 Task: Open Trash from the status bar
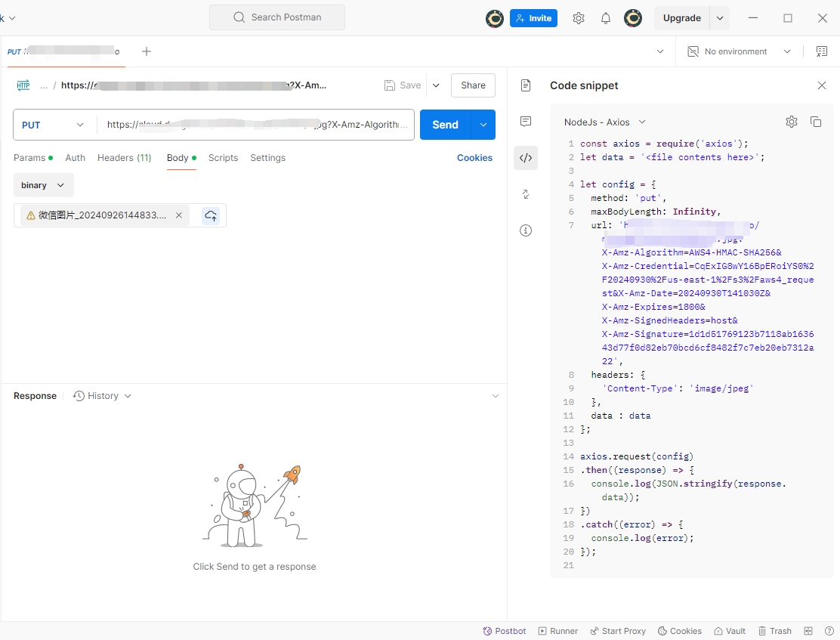coord(774,631)
